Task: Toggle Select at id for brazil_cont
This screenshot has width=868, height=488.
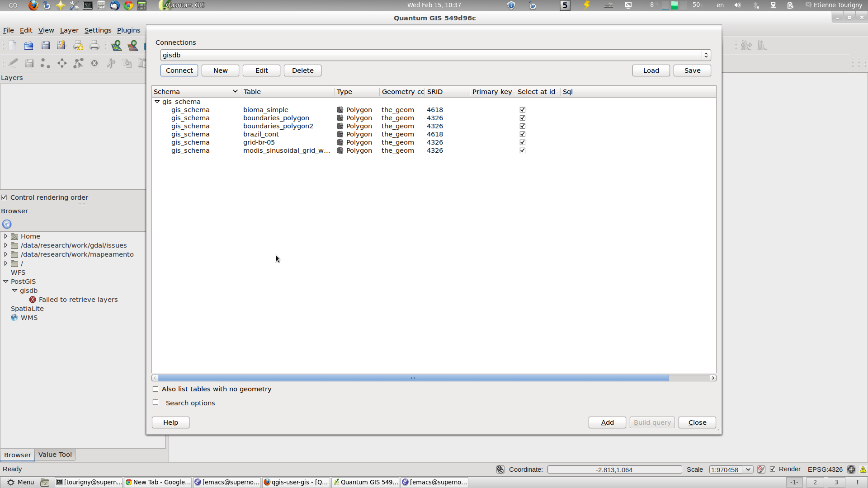Action: (x=523, y=134)
